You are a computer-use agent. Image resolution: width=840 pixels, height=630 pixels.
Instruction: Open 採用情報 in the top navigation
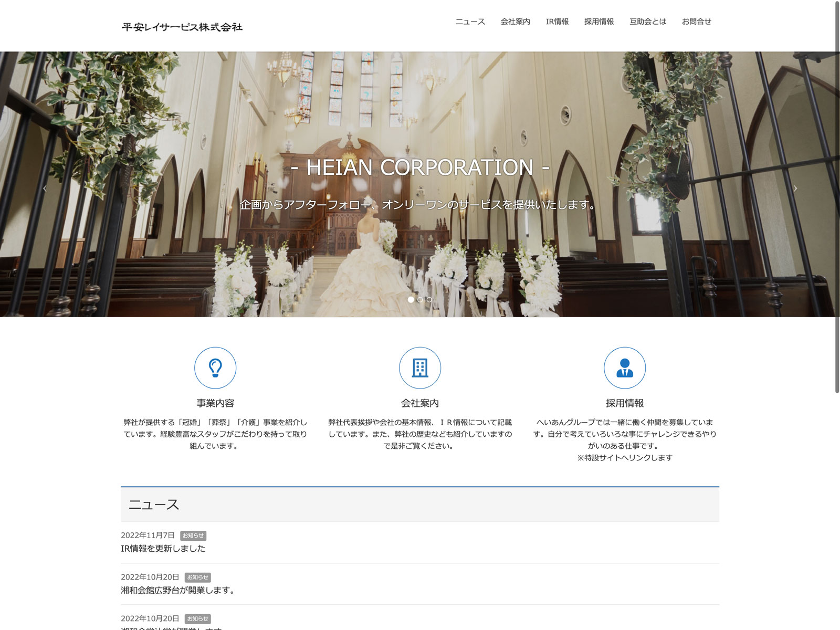(x=599, y=22)
